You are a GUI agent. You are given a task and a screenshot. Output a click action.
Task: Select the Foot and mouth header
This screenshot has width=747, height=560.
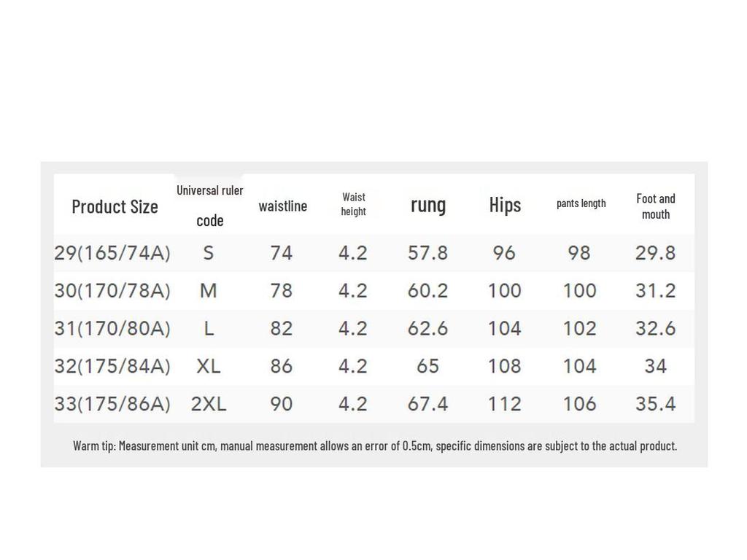(655, 206)
